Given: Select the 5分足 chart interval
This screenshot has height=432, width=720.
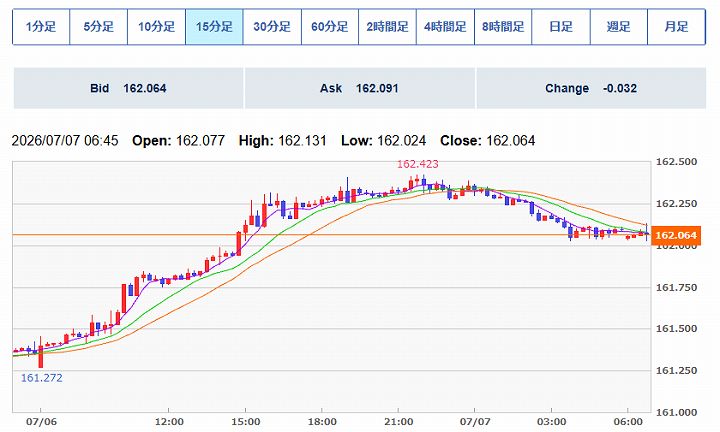Looking at the screenshot, I should pyautogui.click(x=98, y=27).
